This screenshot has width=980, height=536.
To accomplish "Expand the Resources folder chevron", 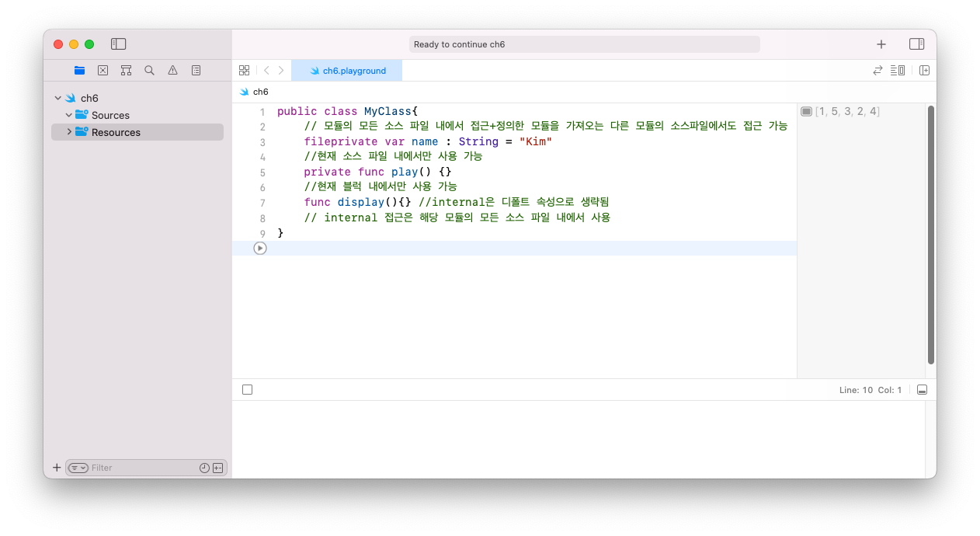I will 68,132.
